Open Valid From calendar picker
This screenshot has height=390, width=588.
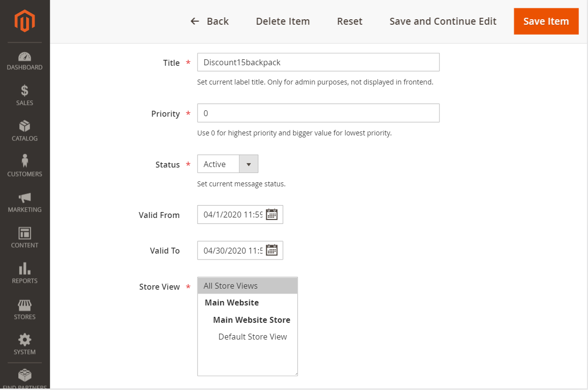coord(272,215)
